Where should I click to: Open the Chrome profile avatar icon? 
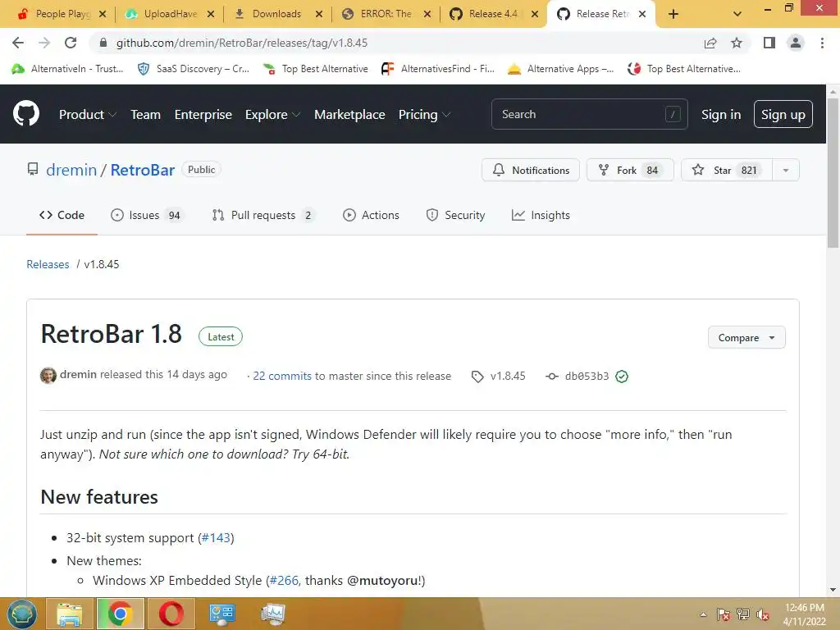coord(796,43)
